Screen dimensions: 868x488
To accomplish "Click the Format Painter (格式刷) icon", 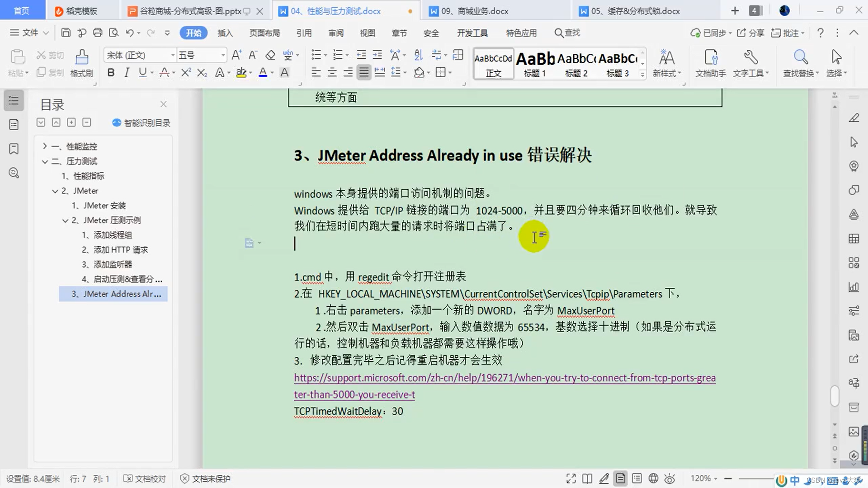I will coord(81,62).
